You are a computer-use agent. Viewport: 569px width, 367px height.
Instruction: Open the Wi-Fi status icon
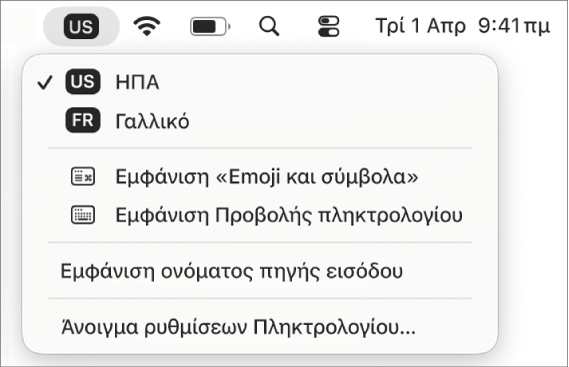[x=147, y=26]
